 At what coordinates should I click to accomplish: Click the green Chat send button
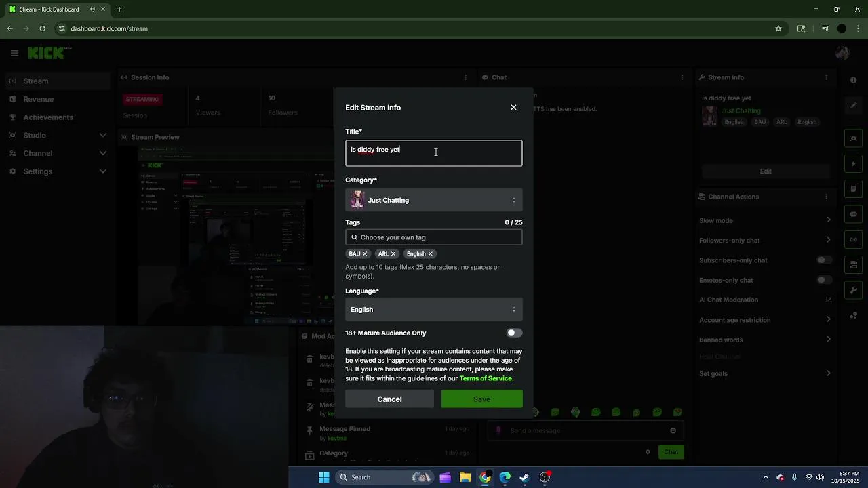pyautogui.click(x=671, y=452)
